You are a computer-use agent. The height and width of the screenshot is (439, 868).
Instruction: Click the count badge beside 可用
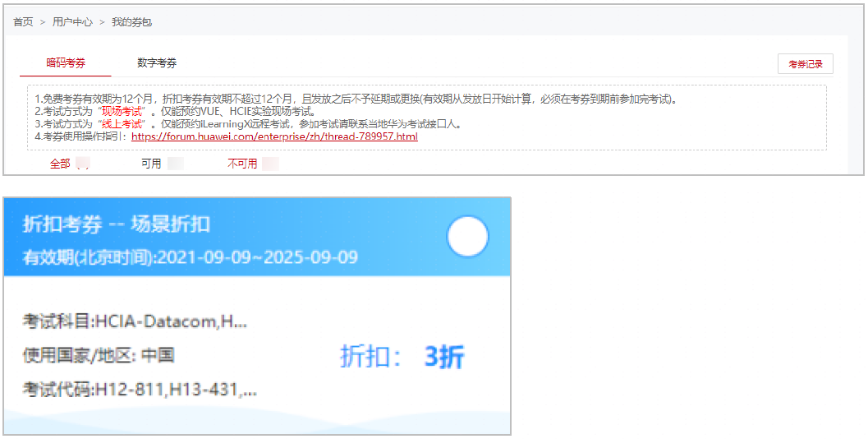point(175,164)
